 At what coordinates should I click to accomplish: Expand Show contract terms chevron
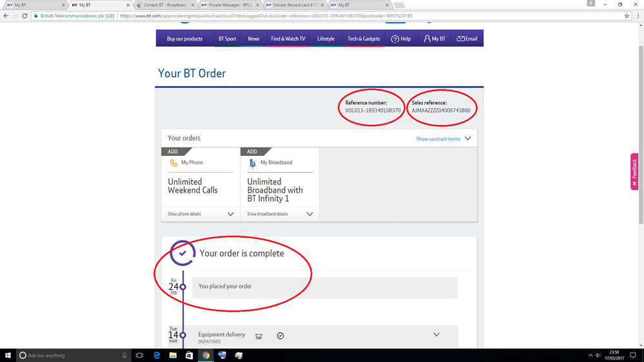click(467, 138)
